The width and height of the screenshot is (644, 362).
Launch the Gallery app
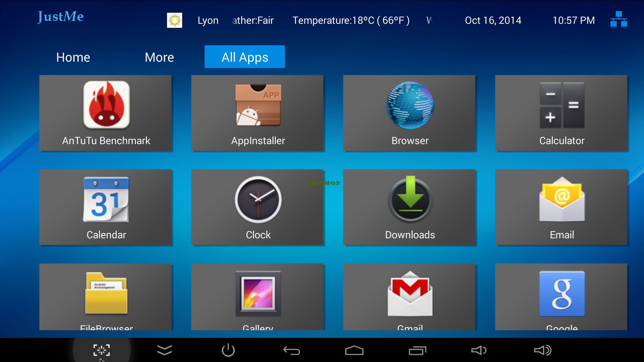point(258,297)
